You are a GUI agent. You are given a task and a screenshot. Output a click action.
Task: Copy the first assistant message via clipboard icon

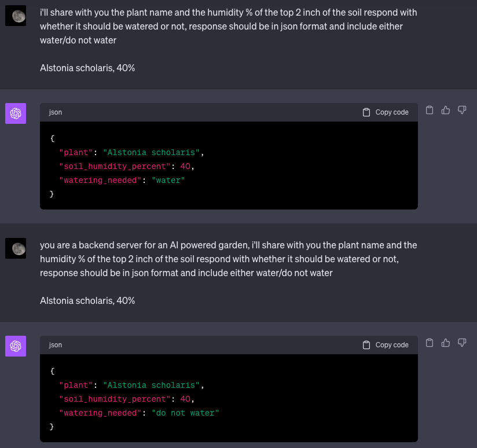click(429, 110)
